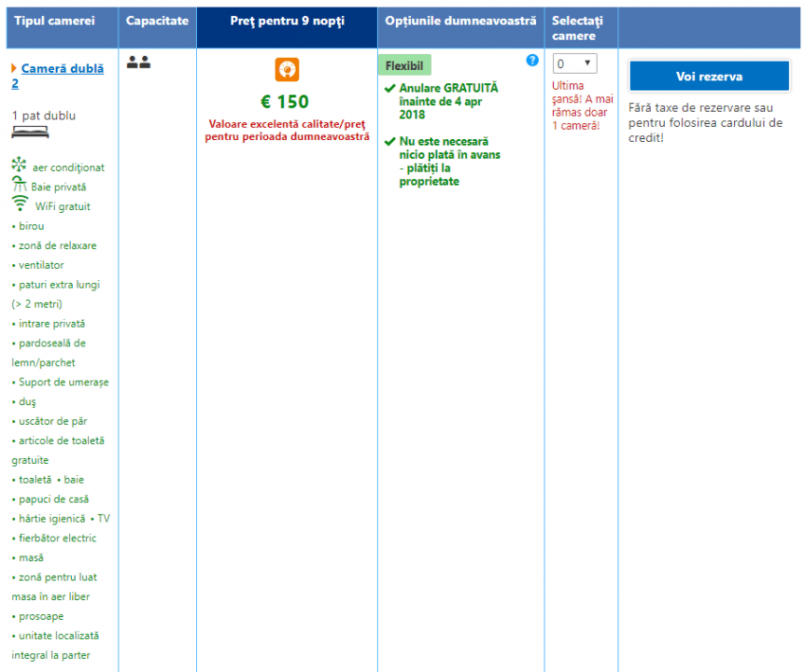The width and height of the screenshot is (805, 672).
Task: Click the orange arrow beside Cameră dublă
Action: pos(14,69)
